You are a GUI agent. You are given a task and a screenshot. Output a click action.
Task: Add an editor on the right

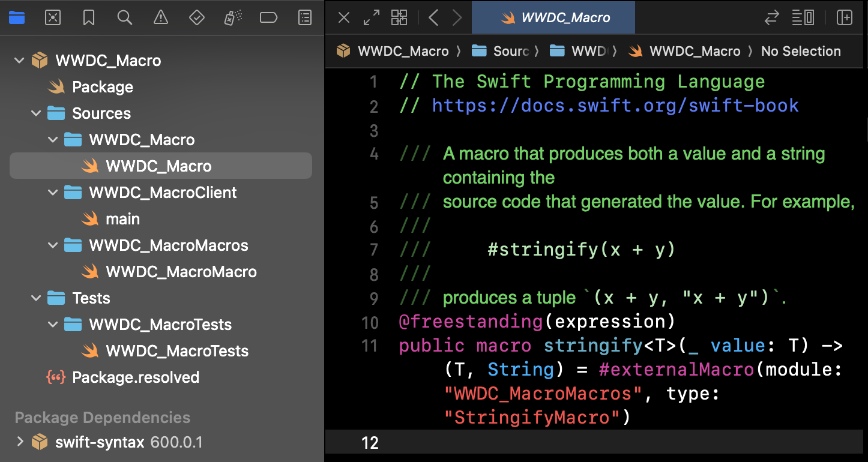click(x=845, y=17)
